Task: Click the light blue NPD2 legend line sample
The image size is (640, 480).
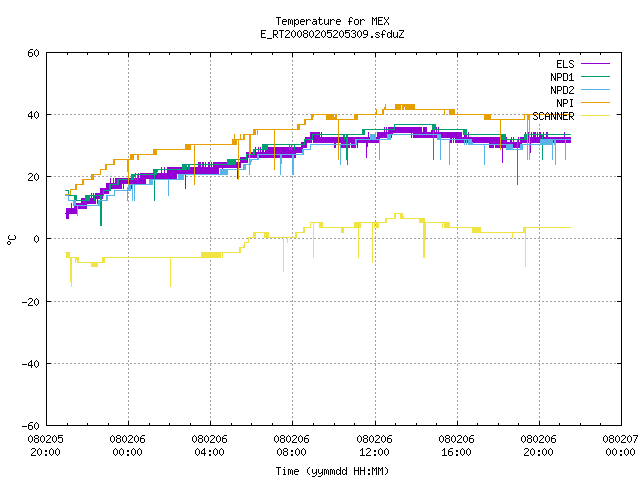Action: pyautogui.click(x=595, y=89)
